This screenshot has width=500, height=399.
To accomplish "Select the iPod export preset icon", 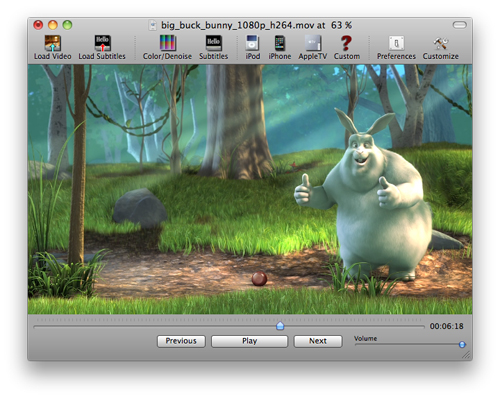I will pos(252,43).
